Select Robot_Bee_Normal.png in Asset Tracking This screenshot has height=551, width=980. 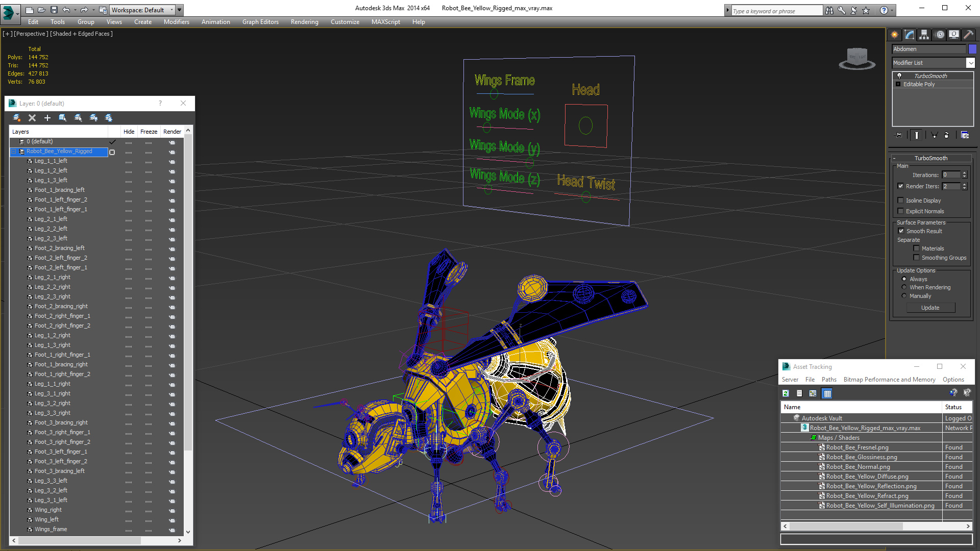pos(857,467)
